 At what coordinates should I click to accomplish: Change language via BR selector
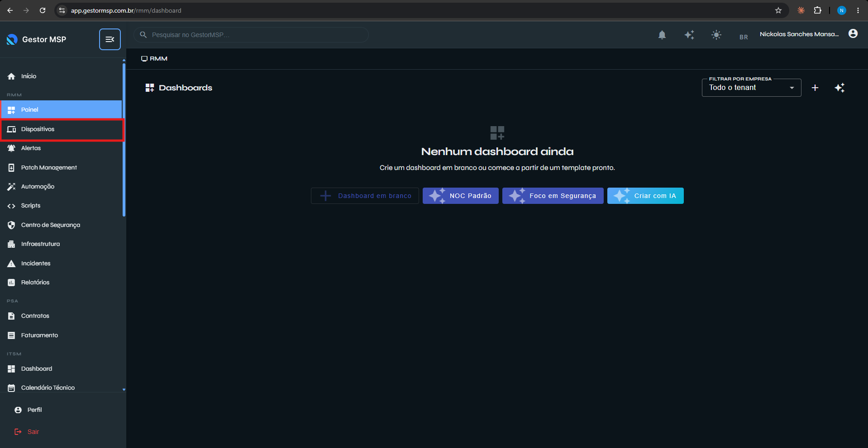pyautogui.click(x=744, y=37)
